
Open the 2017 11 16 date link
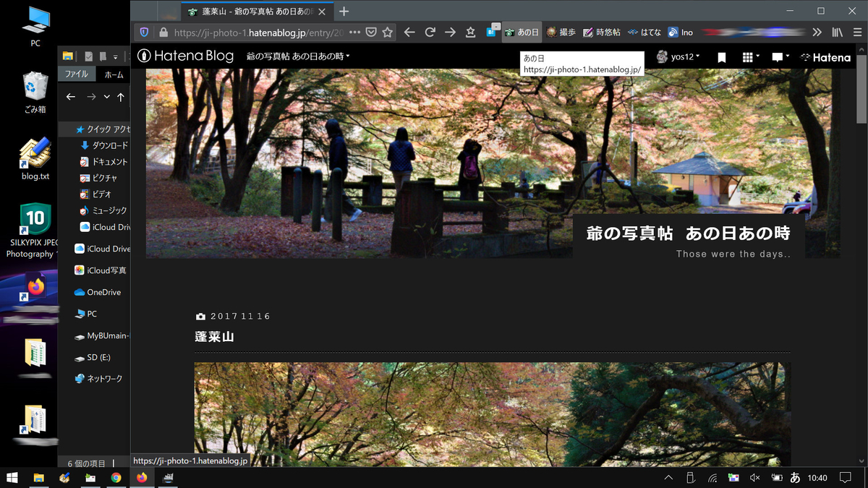tap(240, 317)
